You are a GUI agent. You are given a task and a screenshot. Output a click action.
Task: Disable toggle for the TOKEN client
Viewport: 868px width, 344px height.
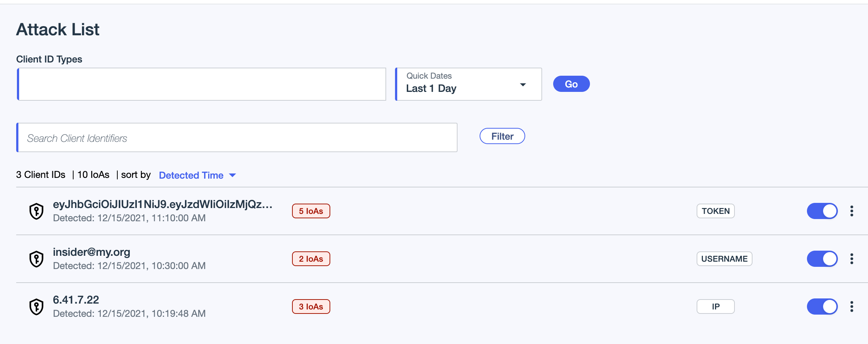click(x=822, y=211)
